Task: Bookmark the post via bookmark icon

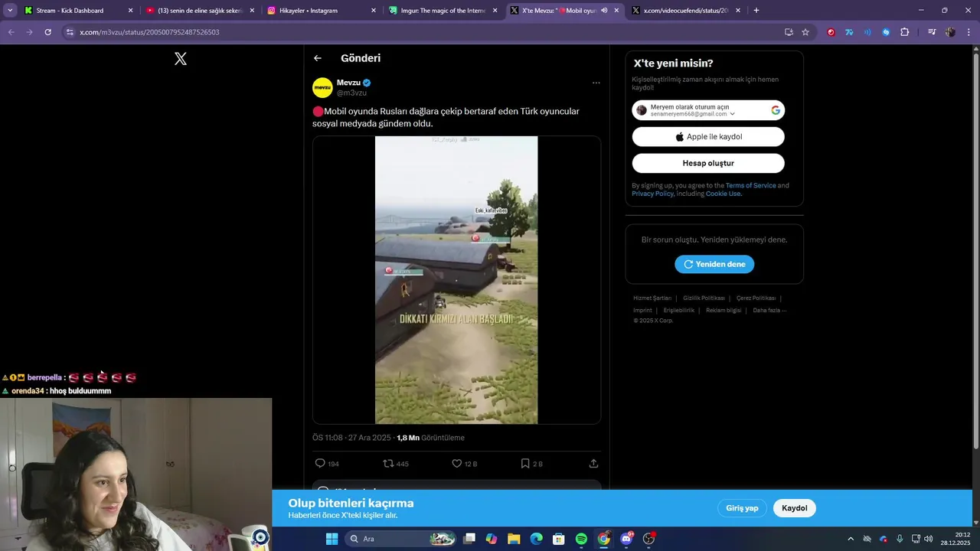Action: [x=525, y=464]
